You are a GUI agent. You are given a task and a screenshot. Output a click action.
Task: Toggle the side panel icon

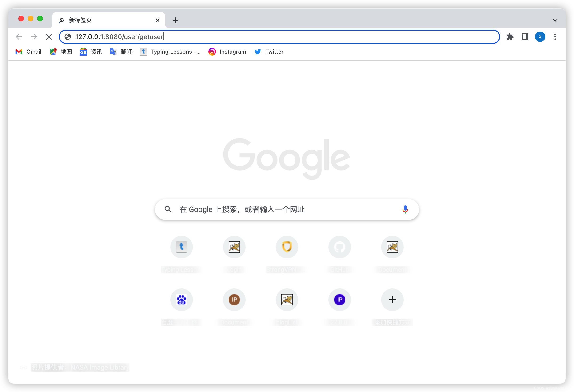pos(525,37)
